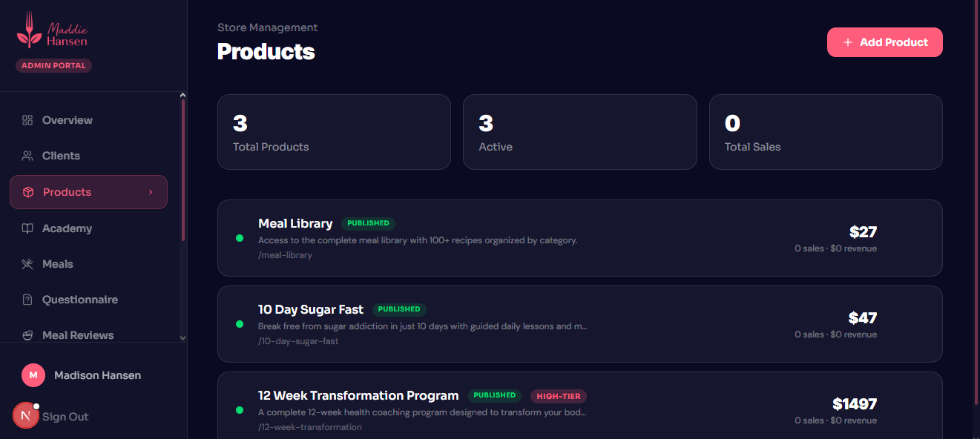
Task: Click the Products box icon in sidebar
Action: (27, 191)
